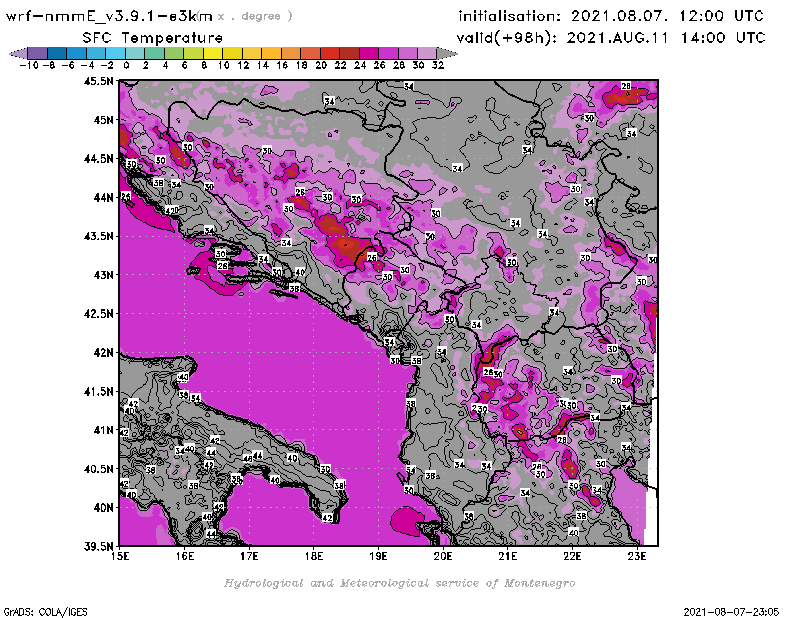Click the '43.5N' latitude axis label
The image size is (800, 618).
click(x=98, y=236)
